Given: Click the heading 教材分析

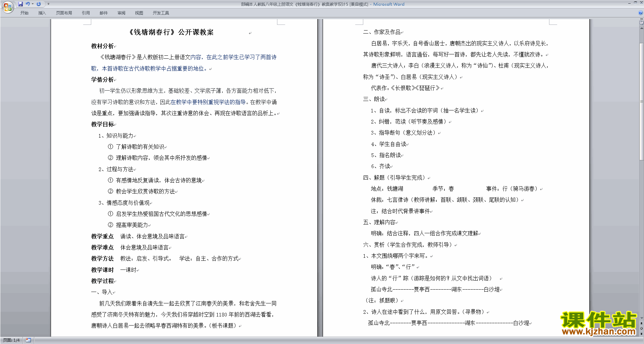Looking at the screenshot, I should pos(103,46).
